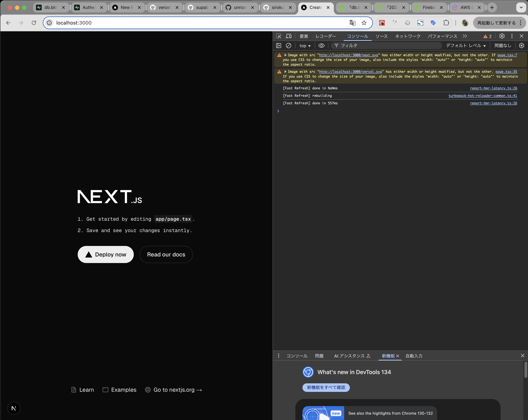Image resolution: width=528 pixels, height=420 pixels.
Task: Open the ネットワーク panel tab
Action: pos(408,36)
